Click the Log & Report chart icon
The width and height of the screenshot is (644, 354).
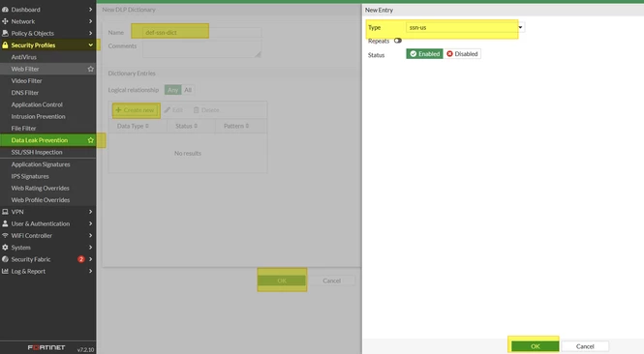[x=5, y=271]
